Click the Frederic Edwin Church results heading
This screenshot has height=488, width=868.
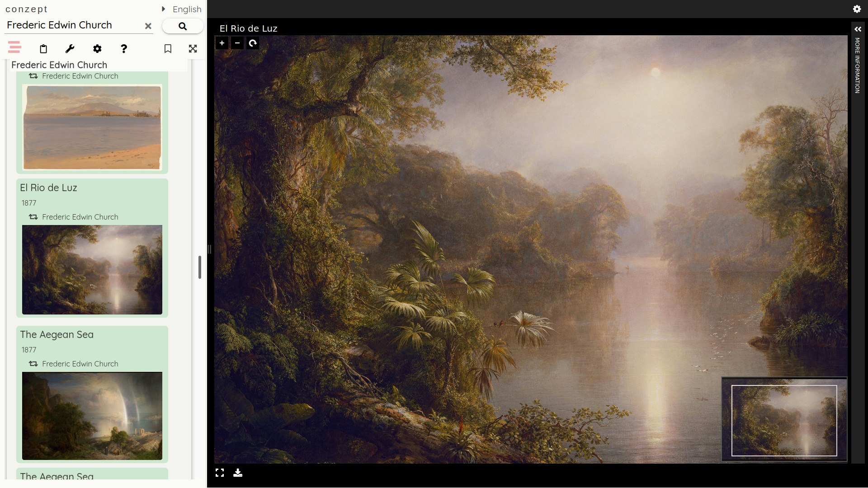59,65
